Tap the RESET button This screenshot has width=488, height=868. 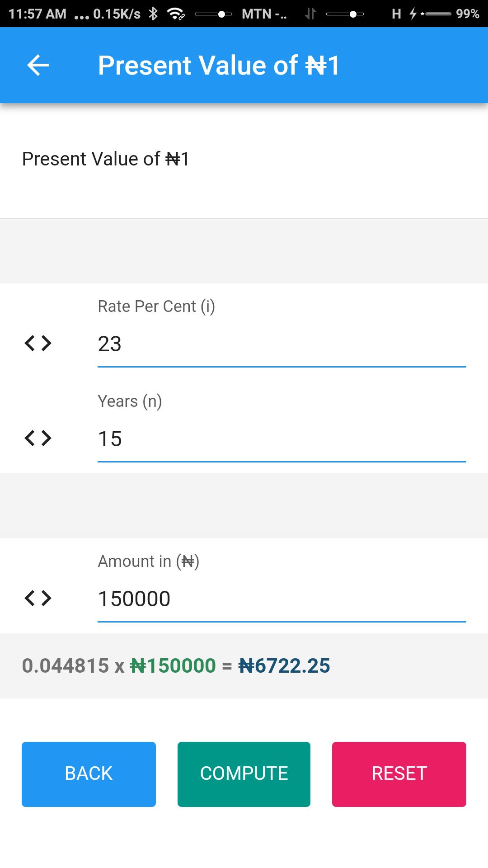[399, 774]
